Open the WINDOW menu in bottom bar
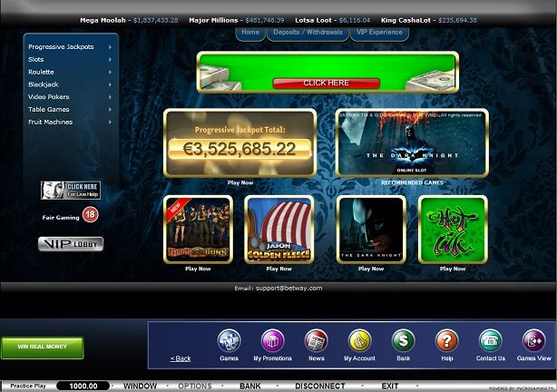This screenshot has width=557, height=392. coord(140,386)
